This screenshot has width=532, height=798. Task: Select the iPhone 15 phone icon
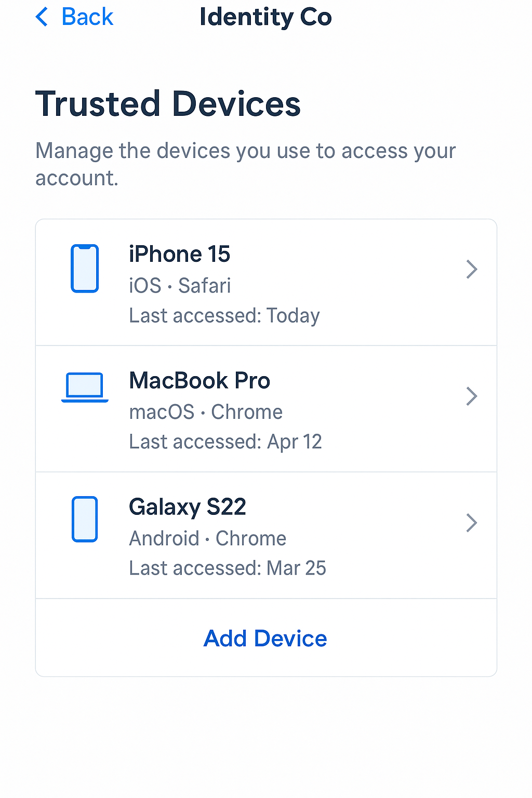tap(85, 268)
